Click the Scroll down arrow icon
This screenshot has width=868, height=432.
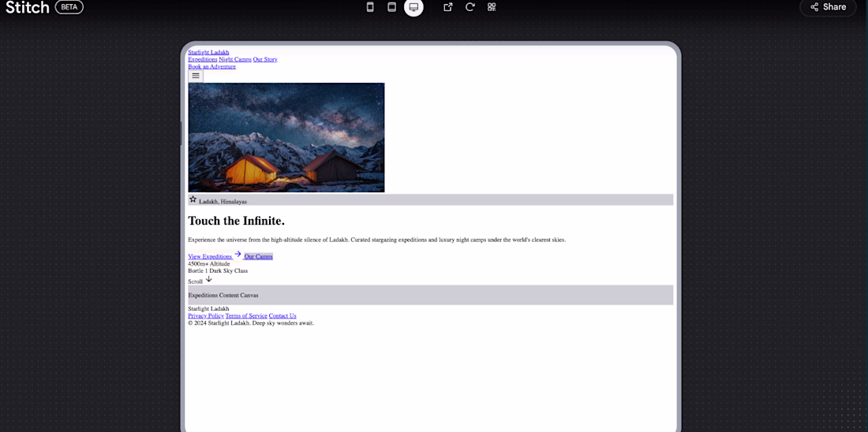point(208,279)
